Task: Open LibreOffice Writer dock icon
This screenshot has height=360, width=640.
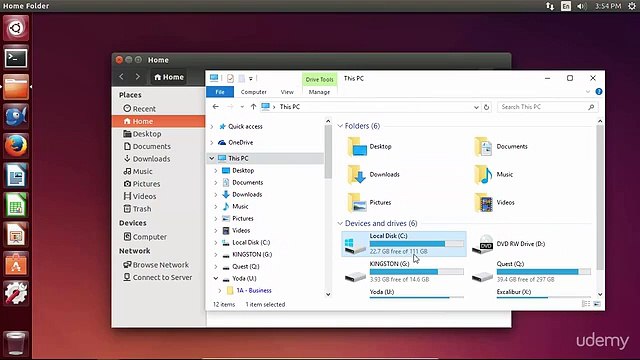Action: coord(16,175)
